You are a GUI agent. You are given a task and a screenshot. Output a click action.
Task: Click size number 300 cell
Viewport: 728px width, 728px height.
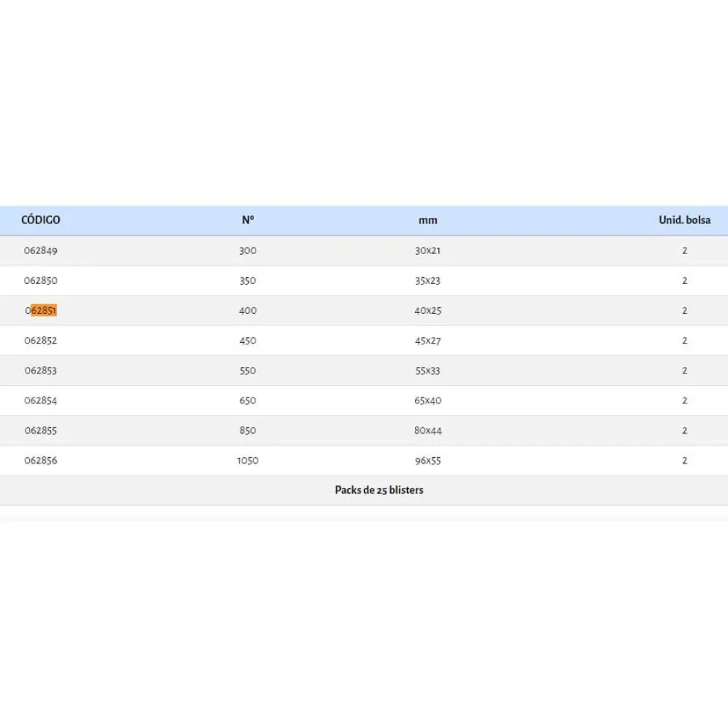click(x=248, y=250)
